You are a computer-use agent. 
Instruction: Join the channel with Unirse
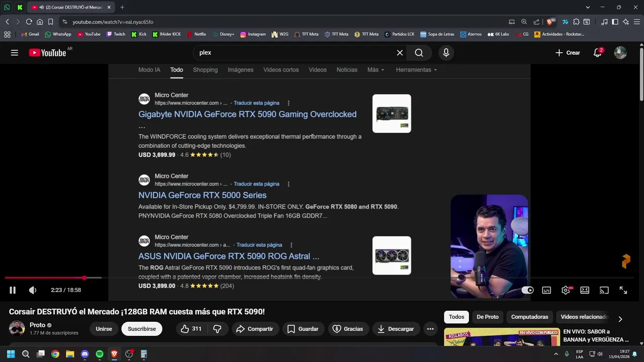[x=104, y=329]
